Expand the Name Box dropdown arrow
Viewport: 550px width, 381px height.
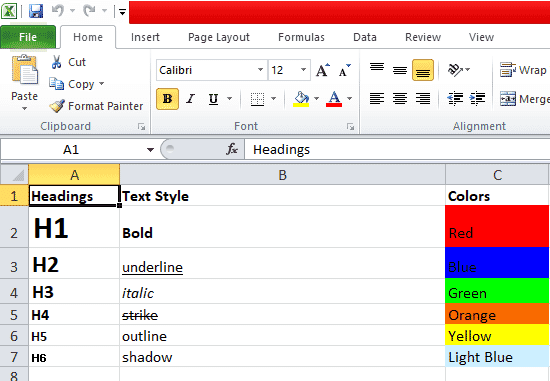pos(150,150)
